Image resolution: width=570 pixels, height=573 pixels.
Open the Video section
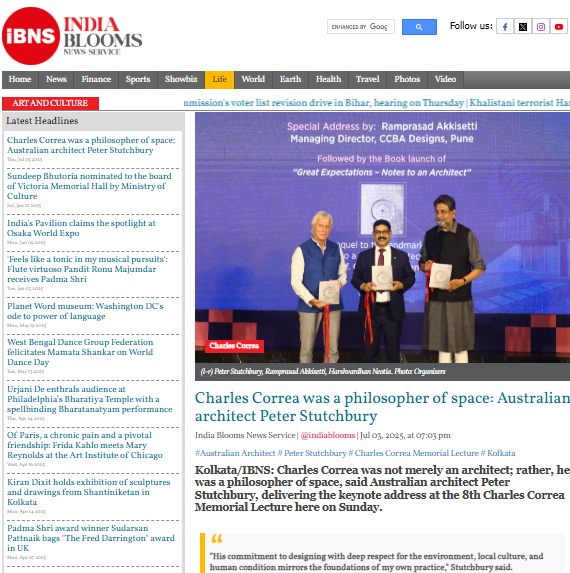[445, 79]
